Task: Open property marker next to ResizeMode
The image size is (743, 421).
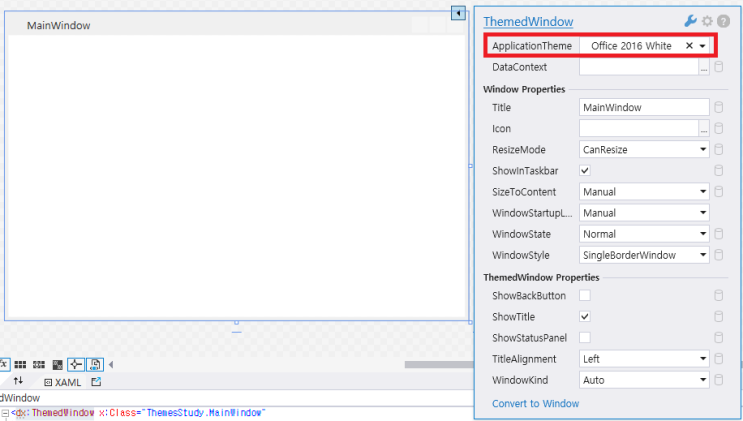Action: pos(718,149)
